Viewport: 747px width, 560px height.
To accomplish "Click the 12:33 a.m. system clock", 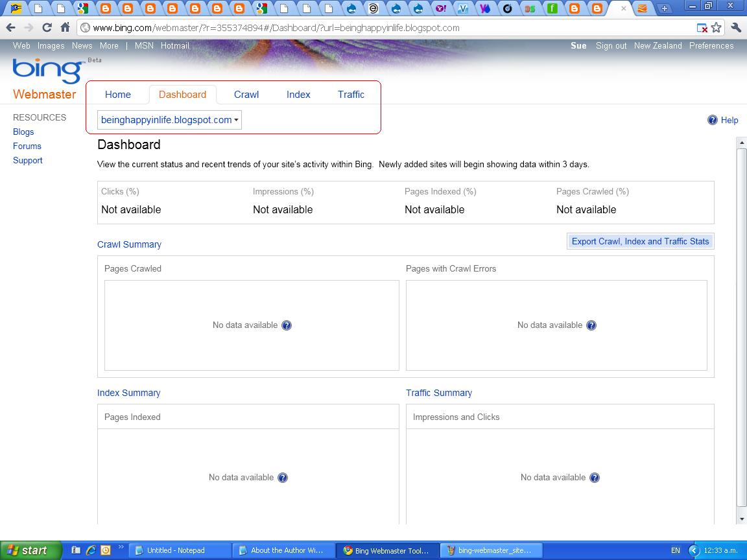I will click(720, 550).
